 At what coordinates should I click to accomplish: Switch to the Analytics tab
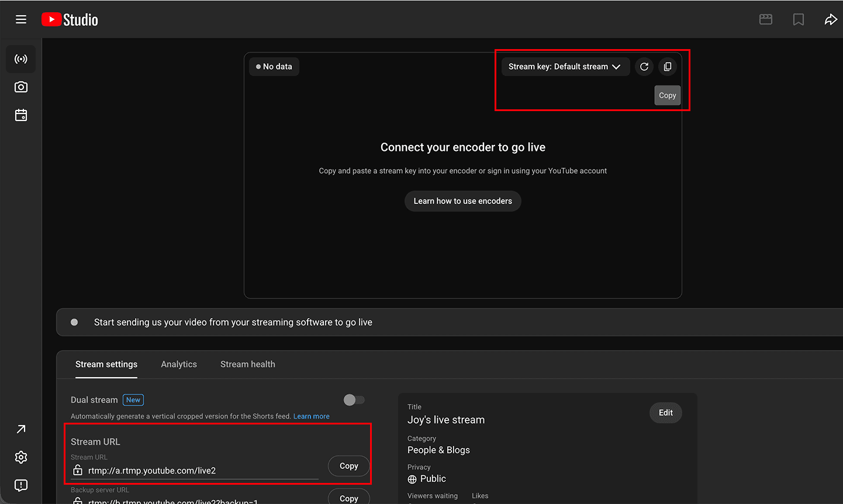tap(179, 364)
